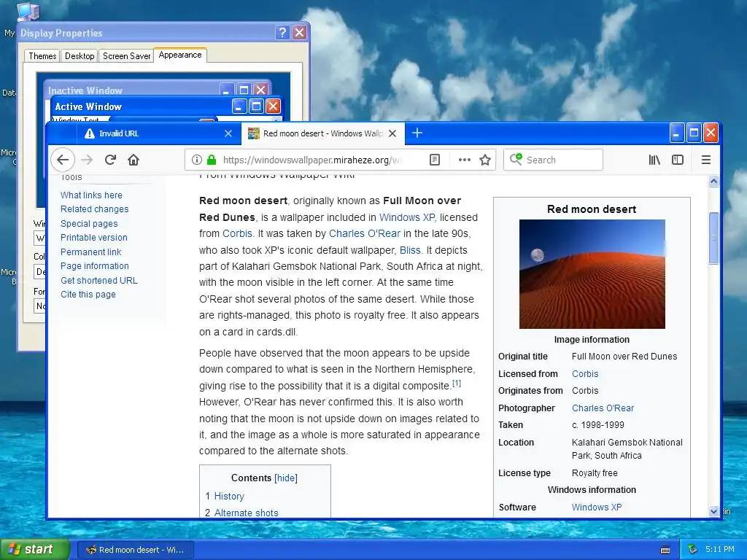Image resolution: width=747 pixels, height=560 pixels.
Task: Open the Permanent link sidebar link
Action: [x=91, y=252]
